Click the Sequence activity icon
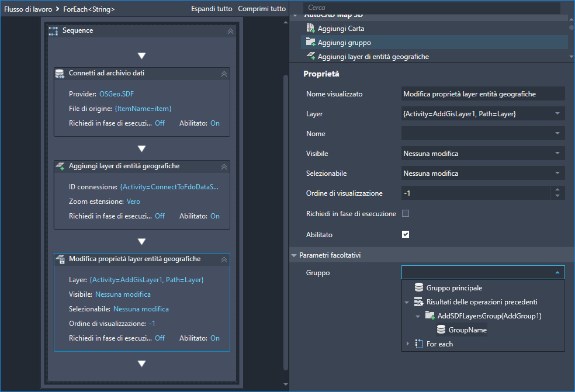 (x=53, y=31)
